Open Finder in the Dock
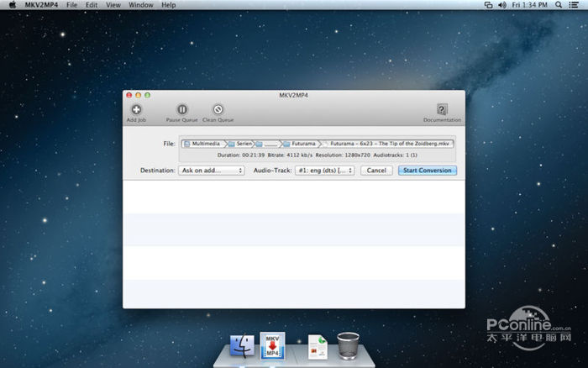This screenshot has height=368, width=588. [242, 346]
